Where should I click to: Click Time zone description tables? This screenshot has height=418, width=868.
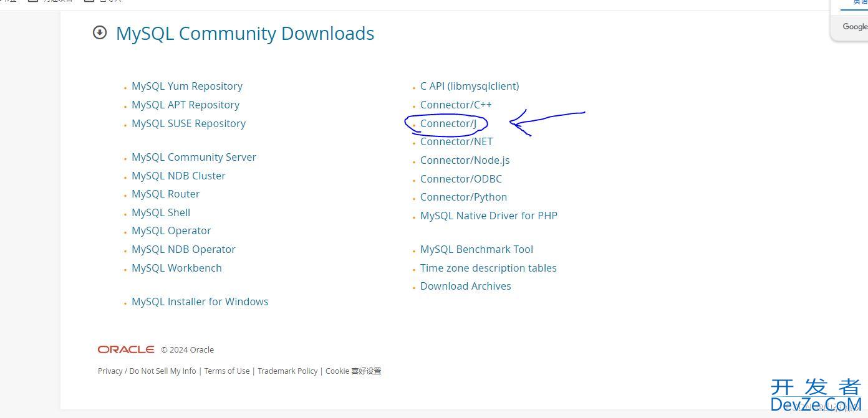[x=488, y=268]
